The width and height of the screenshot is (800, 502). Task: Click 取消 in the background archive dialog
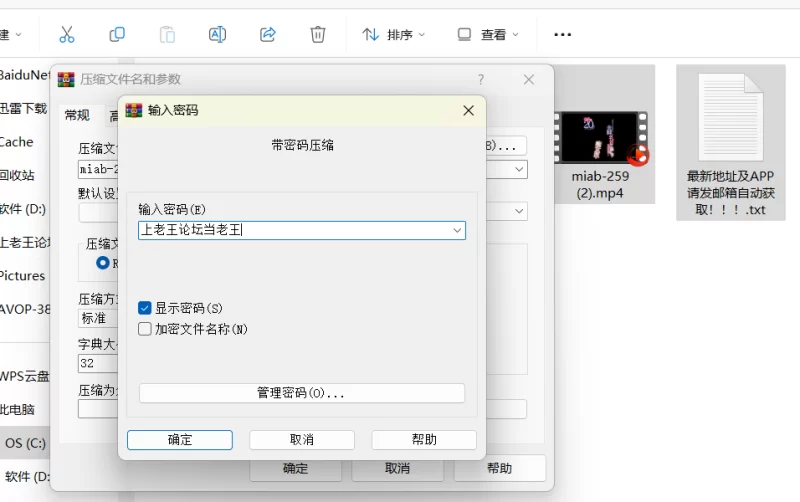(397, 469)
